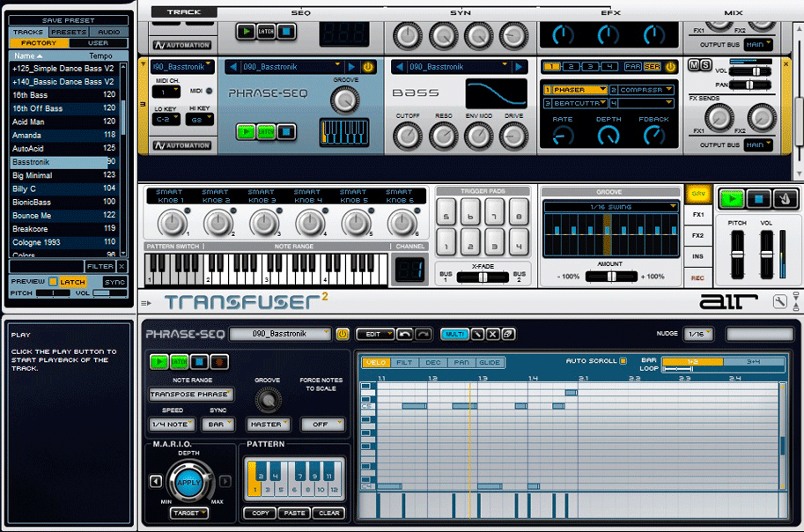Select the VELO tab in the Phrase-Seq lanes
This screenshot has height=532, width=804.
tap(376, 362)
